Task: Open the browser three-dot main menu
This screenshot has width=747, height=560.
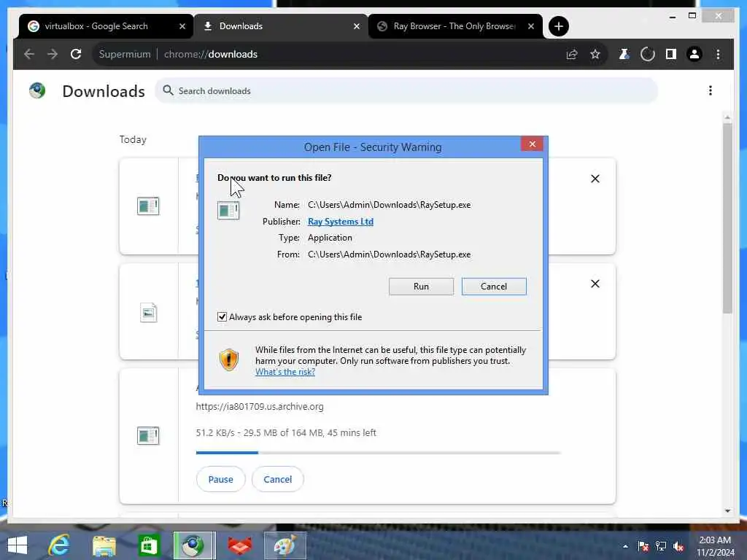Action: point(718,54)
